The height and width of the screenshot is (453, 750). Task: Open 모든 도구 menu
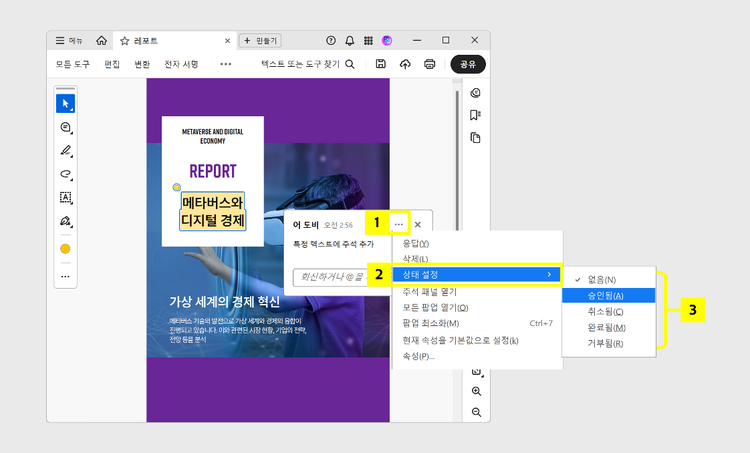[x=72, y=64]
